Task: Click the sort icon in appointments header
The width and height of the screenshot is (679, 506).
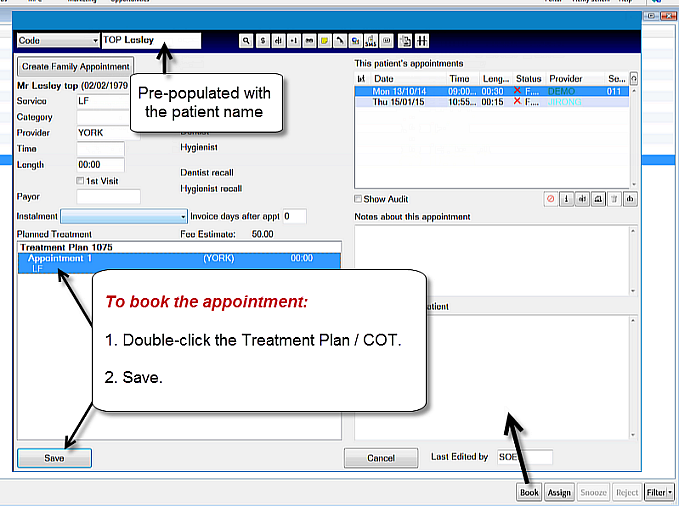Action: click(x=361, y=79)
